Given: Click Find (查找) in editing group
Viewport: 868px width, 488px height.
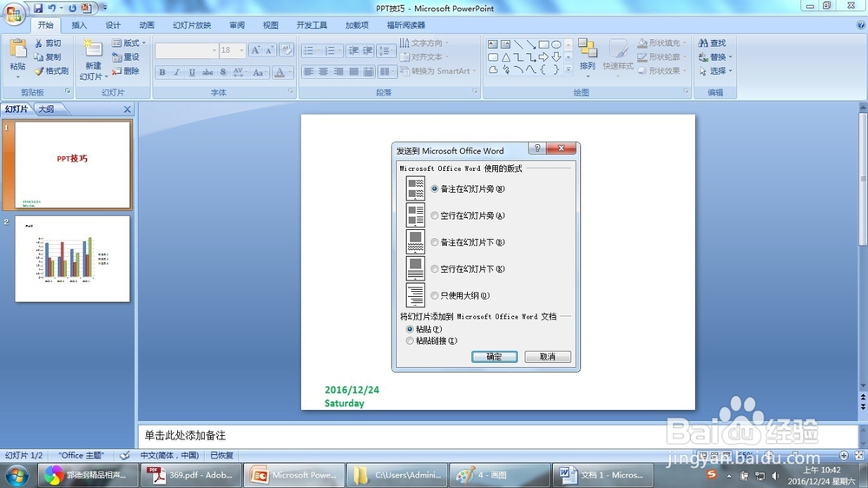Looking at the screenshot, I should pos(713,43).
